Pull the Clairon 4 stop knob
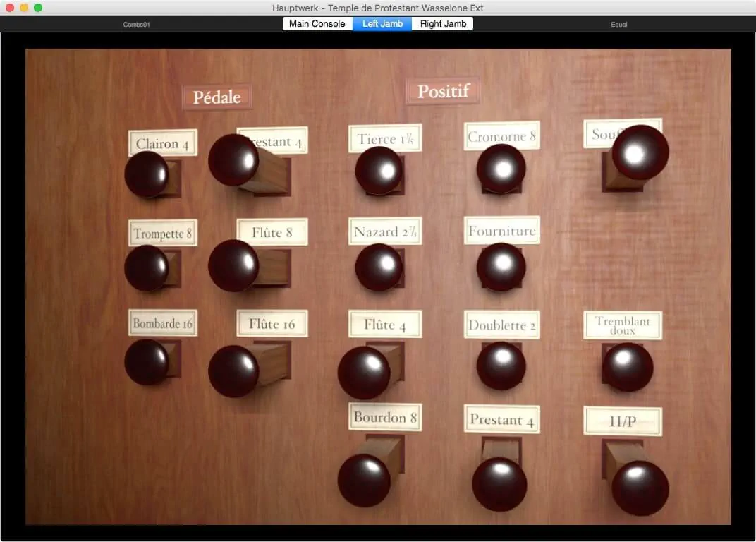756x542 pixels. (147, 174)
